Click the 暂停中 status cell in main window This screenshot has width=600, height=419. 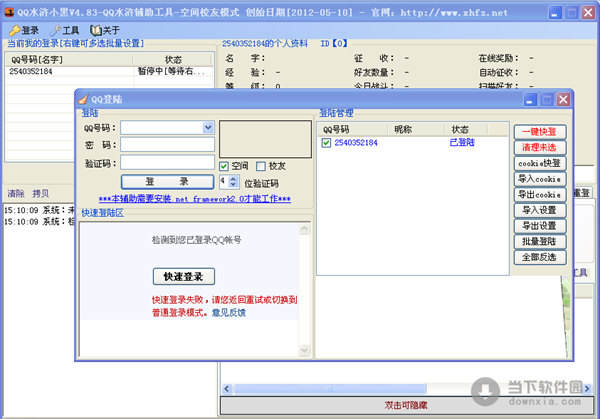[173, 71]
